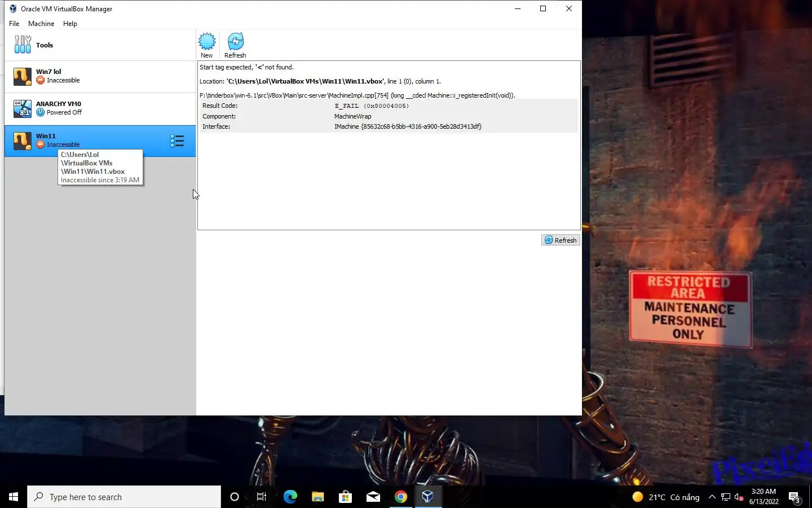
Task: Click the network tray icon
Action: pos(726,497)
